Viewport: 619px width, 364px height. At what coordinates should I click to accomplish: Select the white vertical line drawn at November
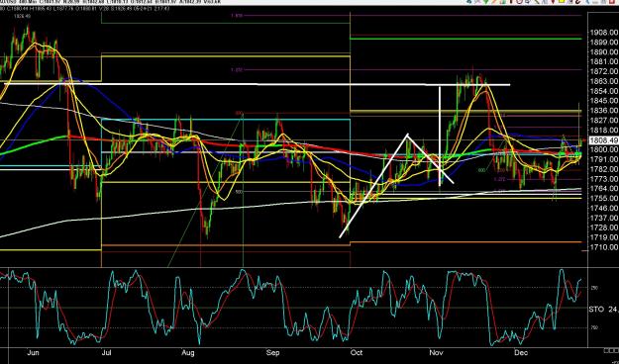tap(440, 136)
